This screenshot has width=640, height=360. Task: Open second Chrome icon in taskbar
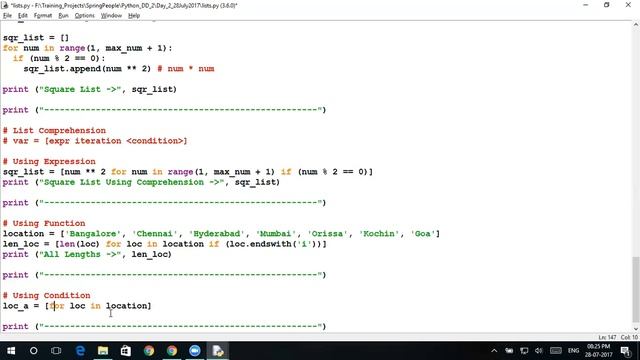172,351
